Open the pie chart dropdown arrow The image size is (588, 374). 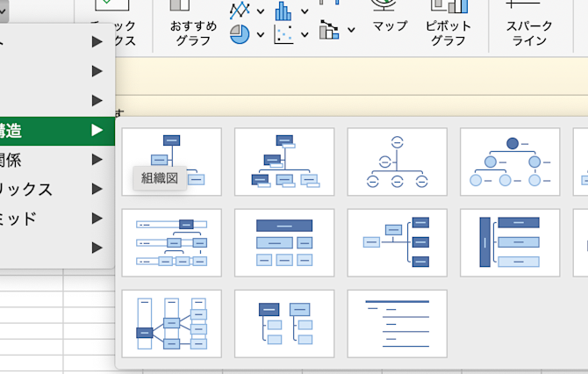(x=261, y=34)
